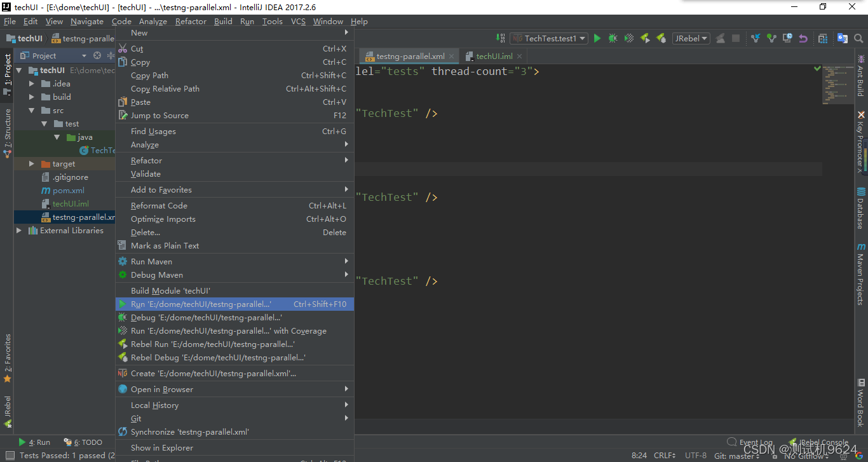Expand the build folder

point(32,97)
